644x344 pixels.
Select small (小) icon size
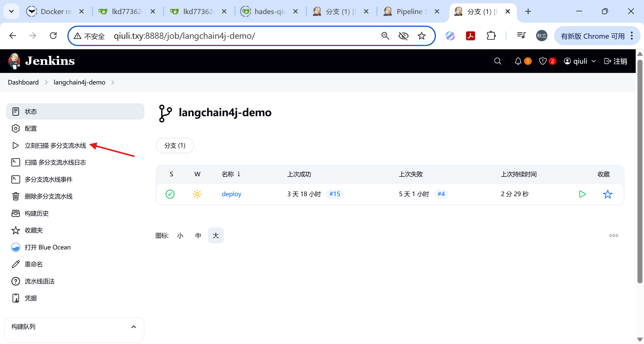pyautogui.click(x=180, y=236)
